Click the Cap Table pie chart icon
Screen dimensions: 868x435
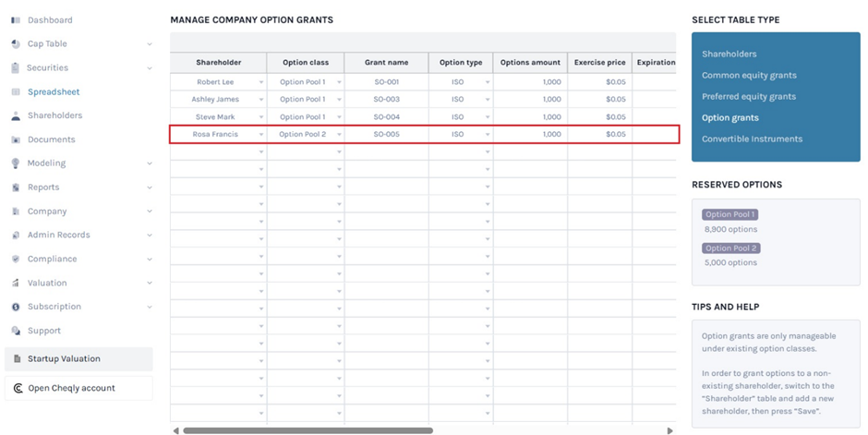16,44
